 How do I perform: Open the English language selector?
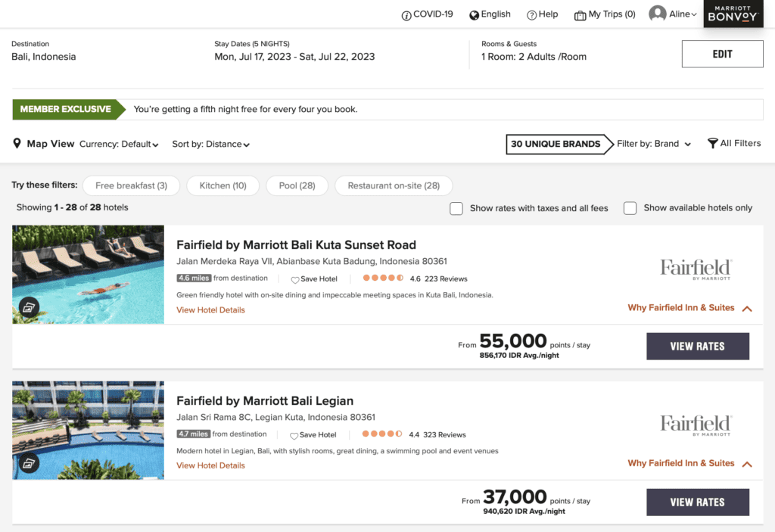[x=490, y=14]
